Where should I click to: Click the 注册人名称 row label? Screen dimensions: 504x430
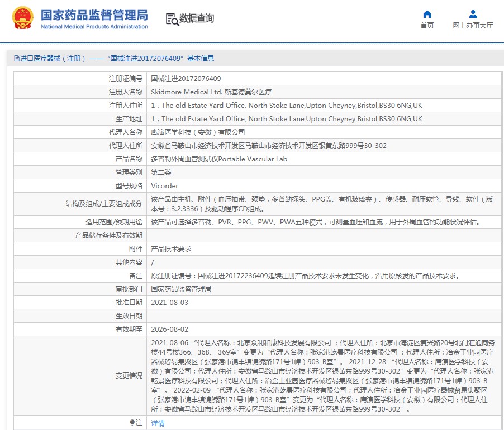click(x=125, y=92)
